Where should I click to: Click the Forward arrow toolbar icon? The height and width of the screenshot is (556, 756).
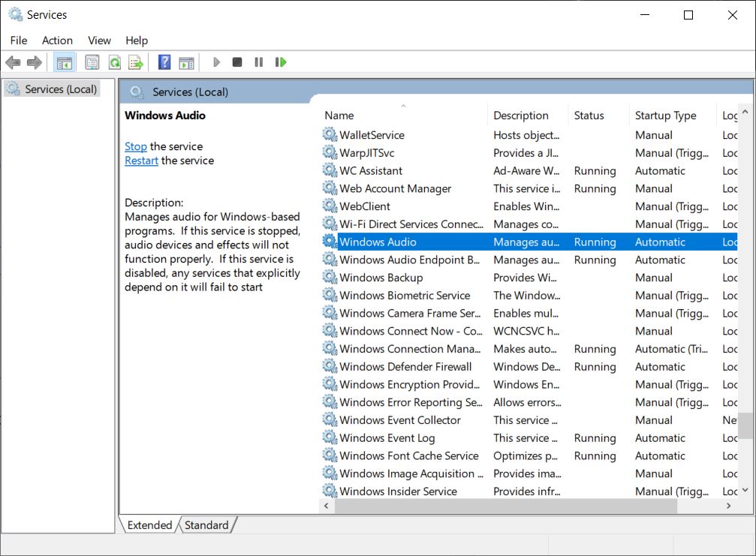(35, 62)
